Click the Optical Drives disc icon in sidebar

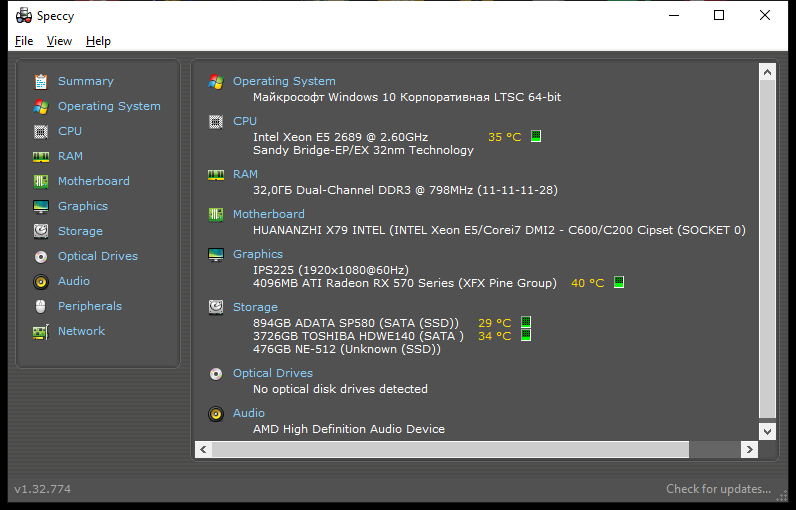41,256
